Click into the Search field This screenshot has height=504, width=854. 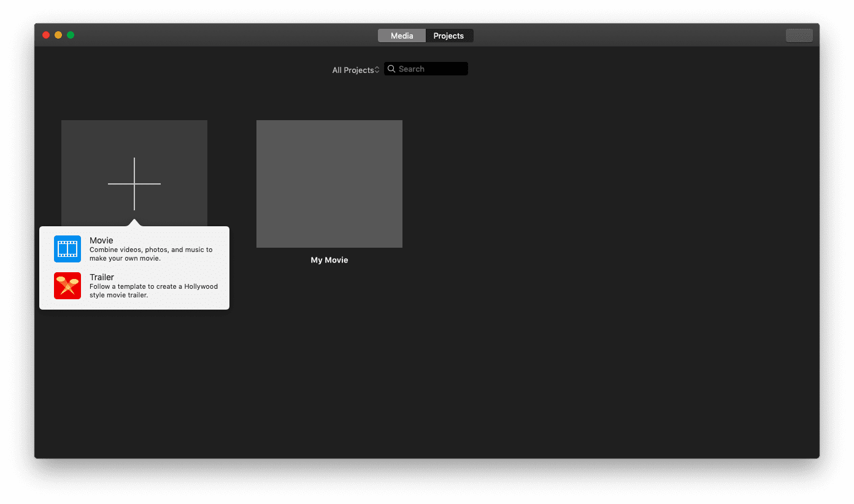(426, 69)
